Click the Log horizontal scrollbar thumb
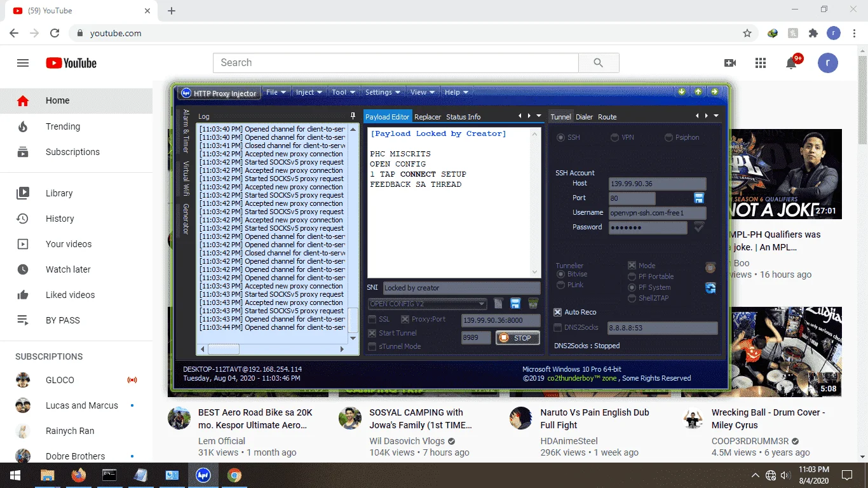This screenshot has width=868, height=488. tap(224, 349)
